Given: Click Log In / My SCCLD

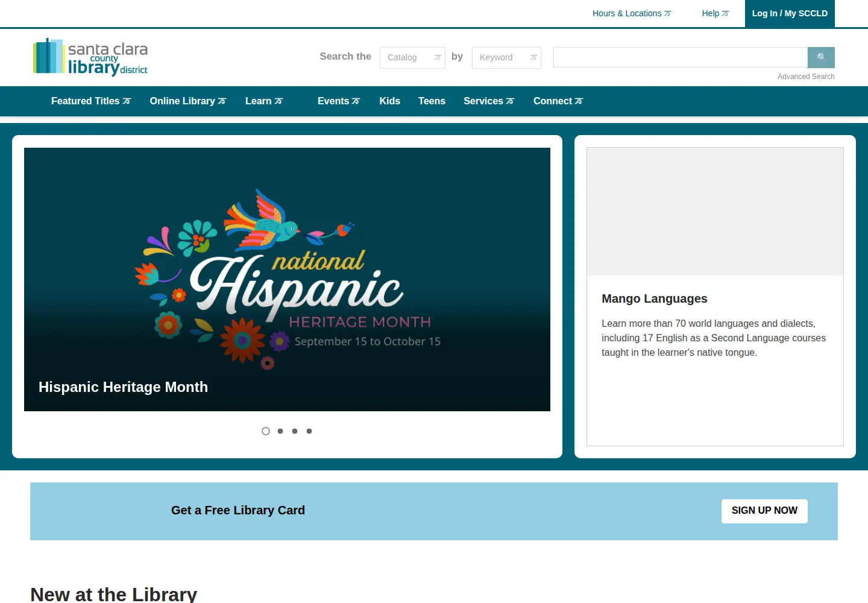Looking at the screenshot, I should 790,13.
